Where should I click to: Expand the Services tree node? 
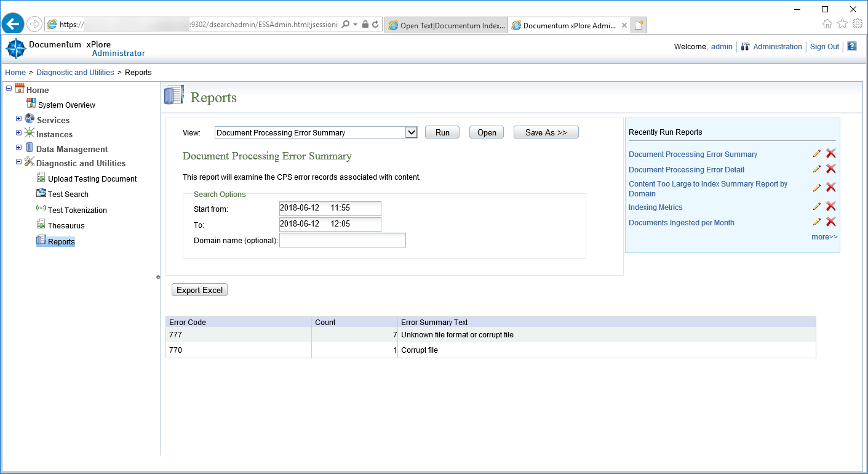point(18,119)
